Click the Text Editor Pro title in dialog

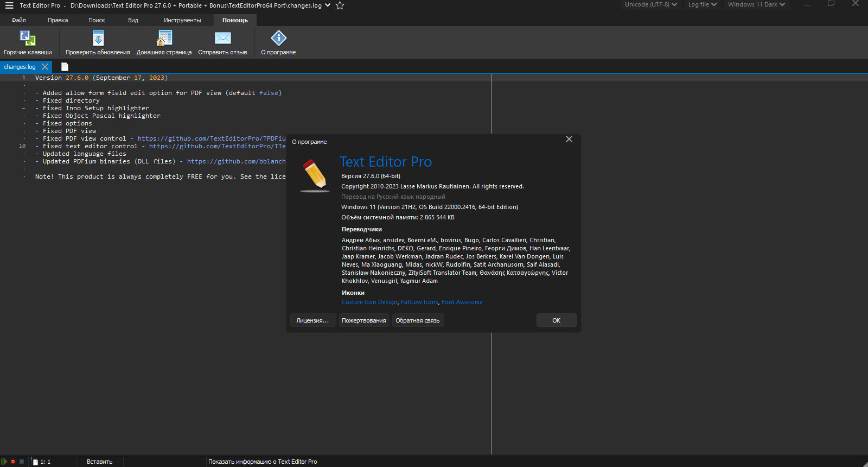pos(386,162)
